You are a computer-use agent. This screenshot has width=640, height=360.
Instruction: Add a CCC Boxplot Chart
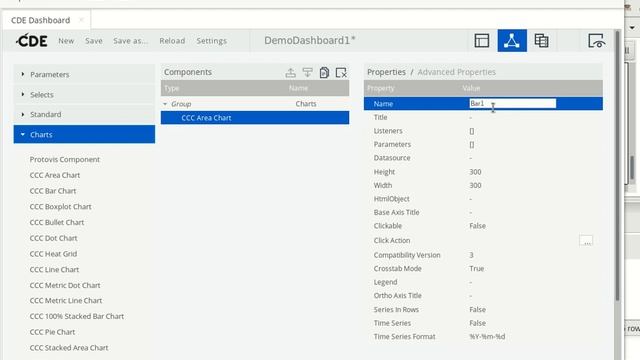(60, 207)
